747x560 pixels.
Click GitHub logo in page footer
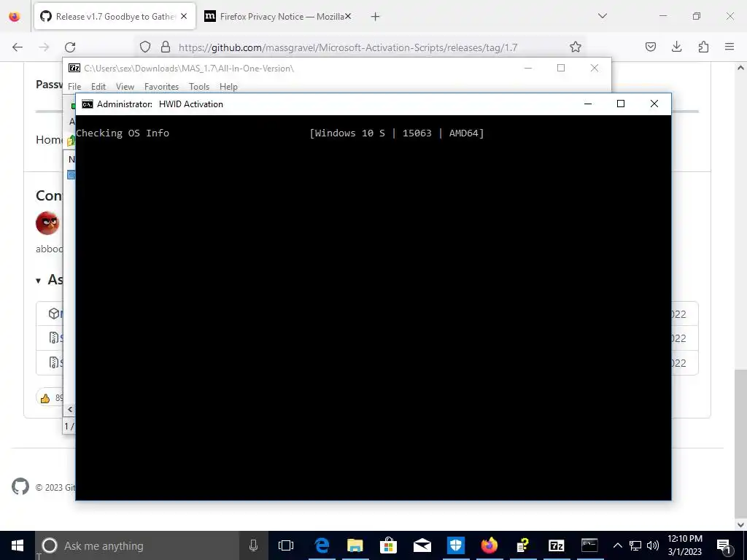click(x=20, y=486)
